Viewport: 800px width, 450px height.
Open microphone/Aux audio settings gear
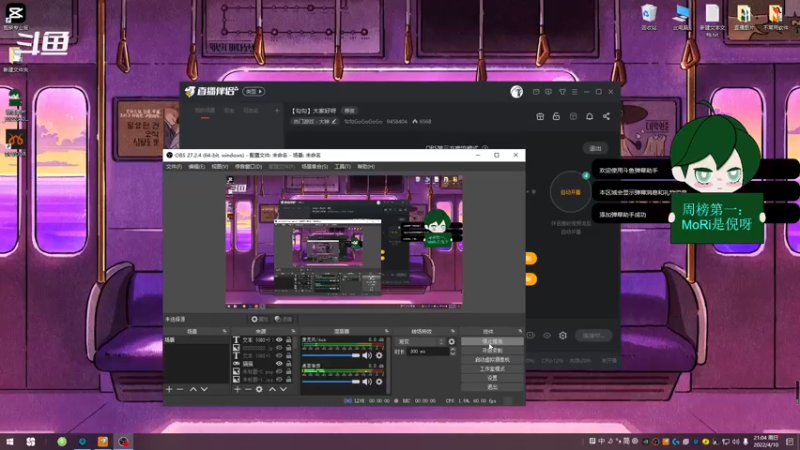pyautogui.click(x=379, y=355)
